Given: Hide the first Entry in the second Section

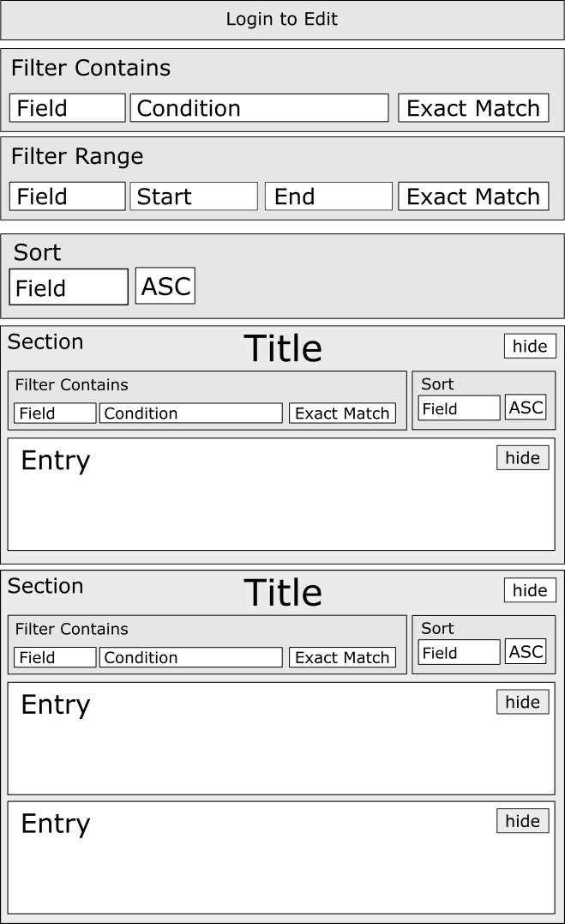Looking at the screenshot, I should (x=522, y=702).
